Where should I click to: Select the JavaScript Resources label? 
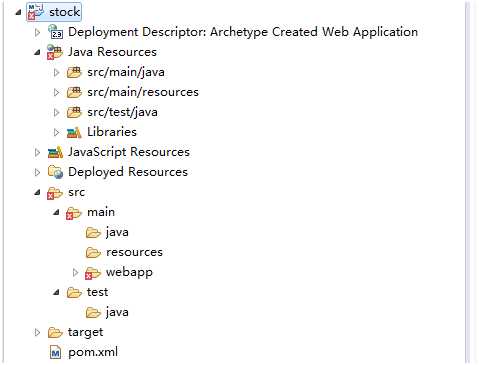coord(129,152)
